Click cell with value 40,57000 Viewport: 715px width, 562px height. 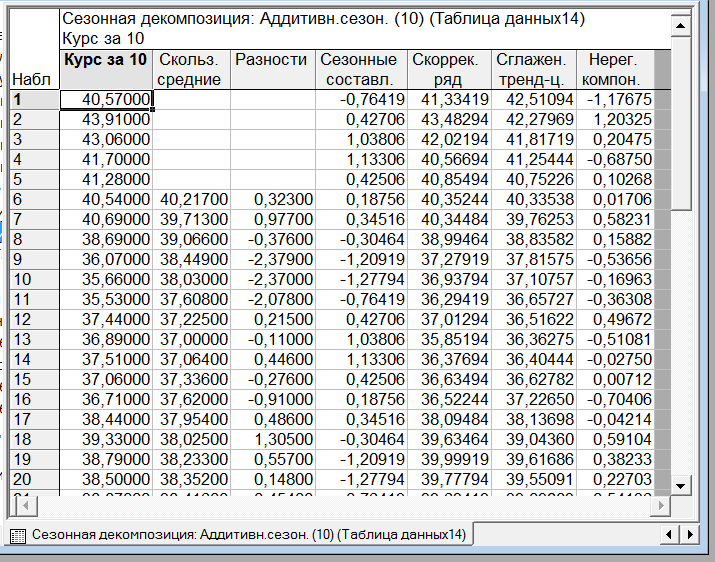[106, 99]
